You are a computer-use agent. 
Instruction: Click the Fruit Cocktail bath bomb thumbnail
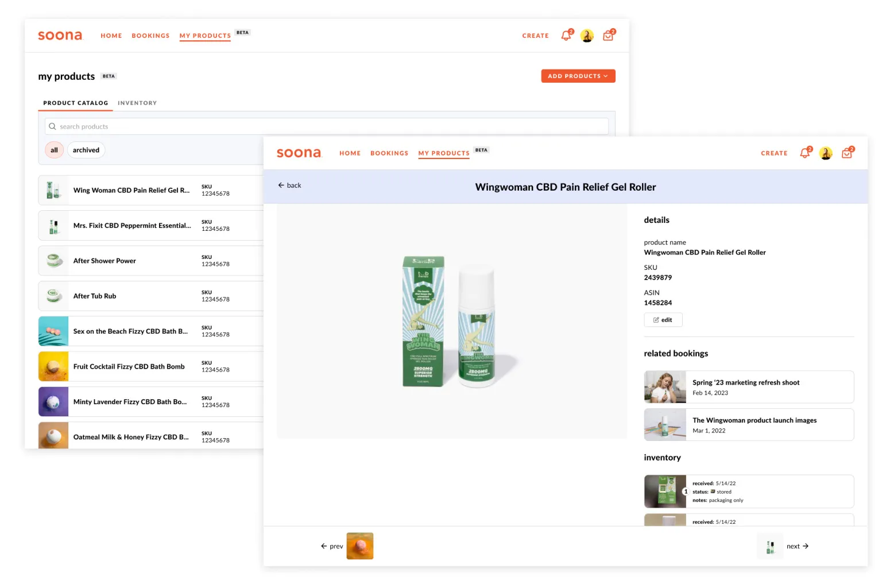coord(53,366)
